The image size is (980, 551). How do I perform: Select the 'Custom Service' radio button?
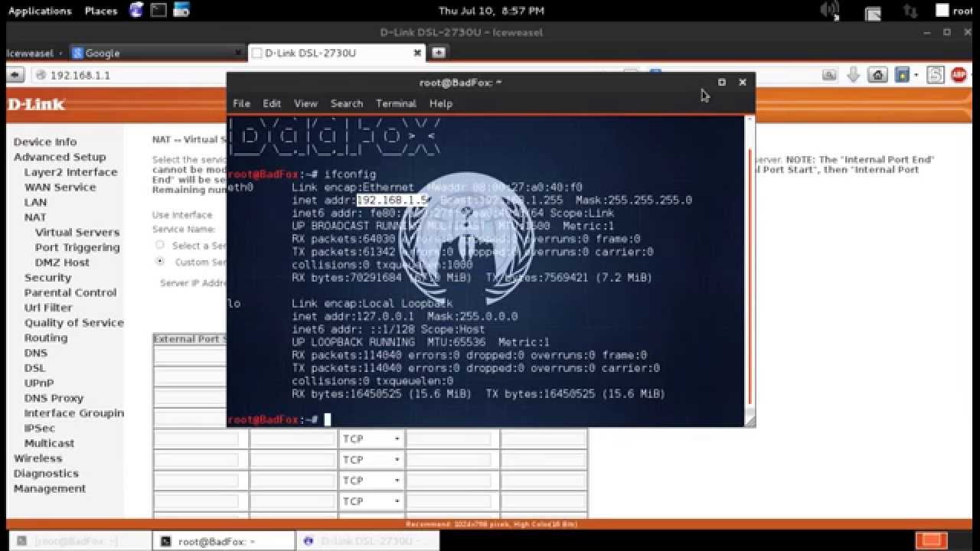point(160,262)
